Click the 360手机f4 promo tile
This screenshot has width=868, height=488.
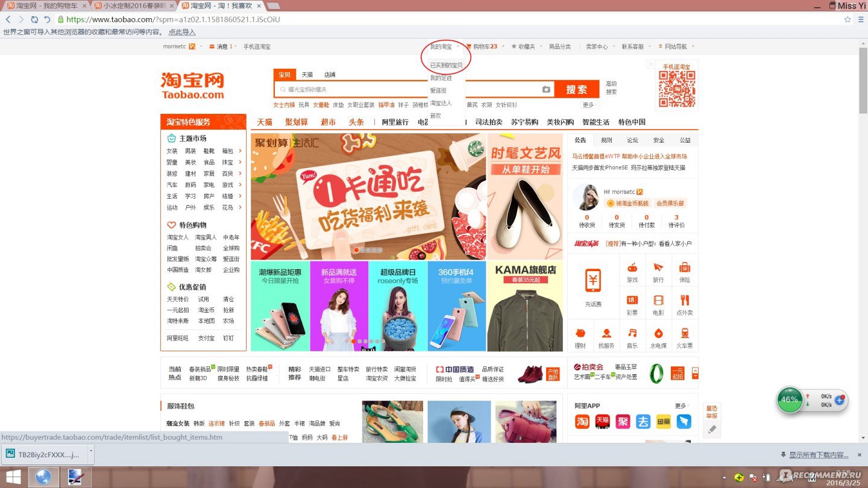coord(457,306)
